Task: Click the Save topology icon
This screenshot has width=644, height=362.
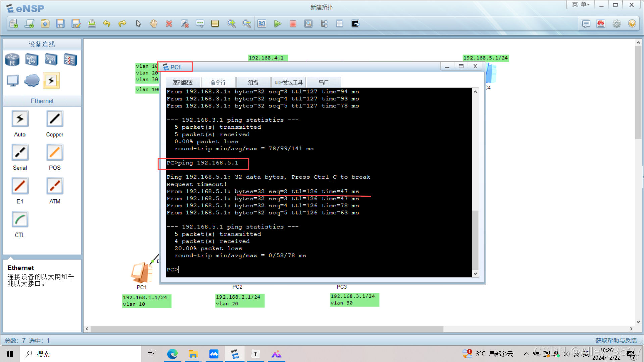Action: (60, 23)
